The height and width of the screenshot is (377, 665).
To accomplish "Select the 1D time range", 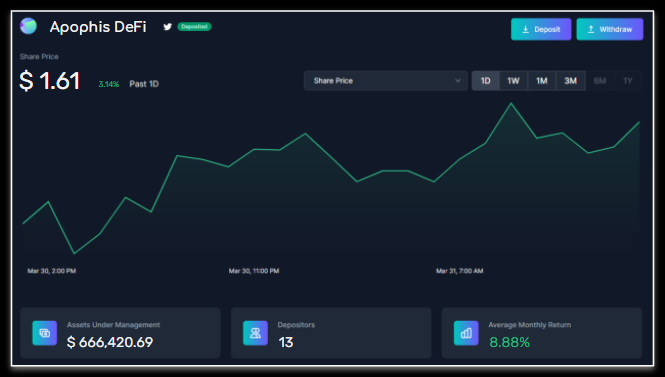I will [486, 81].
